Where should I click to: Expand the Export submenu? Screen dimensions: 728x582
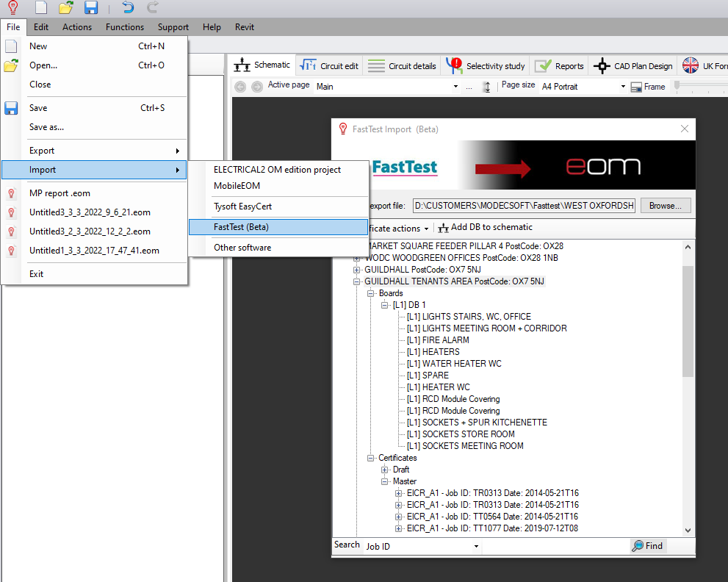(x=94, y=151)
